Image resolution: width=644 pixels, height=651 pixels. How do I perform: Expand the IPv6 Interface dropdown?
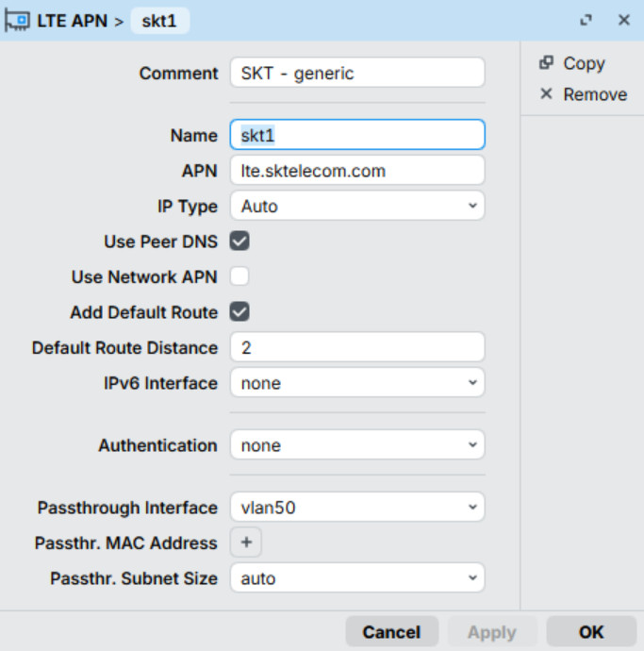click(357, 383)
